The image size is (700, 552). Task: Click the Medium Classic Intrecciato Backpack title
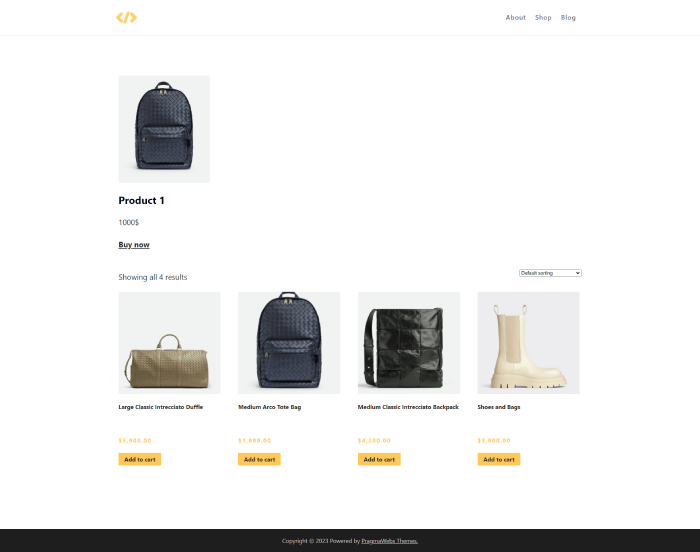[408, 407]
